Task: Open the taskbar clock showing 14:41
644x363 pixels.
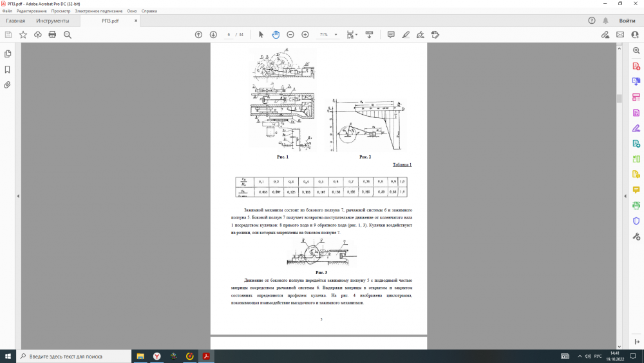Action: pyautogui.click(x=615, y=357)
